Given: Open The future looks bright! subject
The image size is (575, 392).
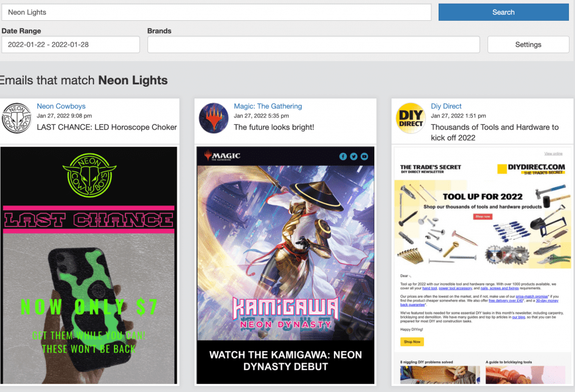Looking at the screenshot, I should point(274,127).
